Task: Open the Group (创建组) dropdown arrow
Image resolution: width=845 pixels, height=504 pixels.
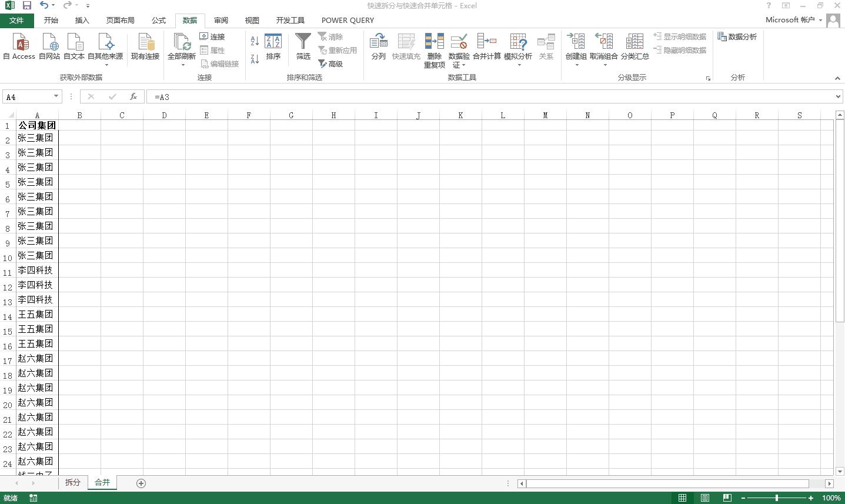Action: coord(576,65)
